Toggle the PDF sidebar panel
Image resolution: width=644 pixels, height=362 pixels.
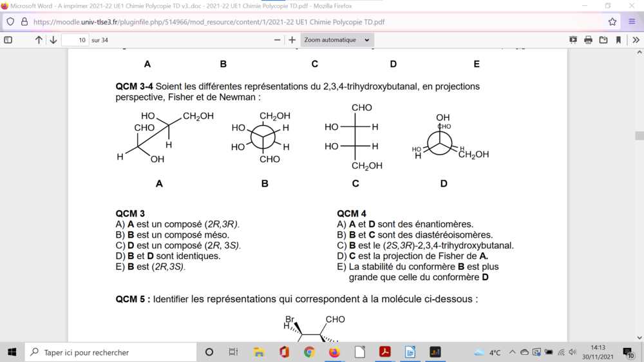click(8, 40)
